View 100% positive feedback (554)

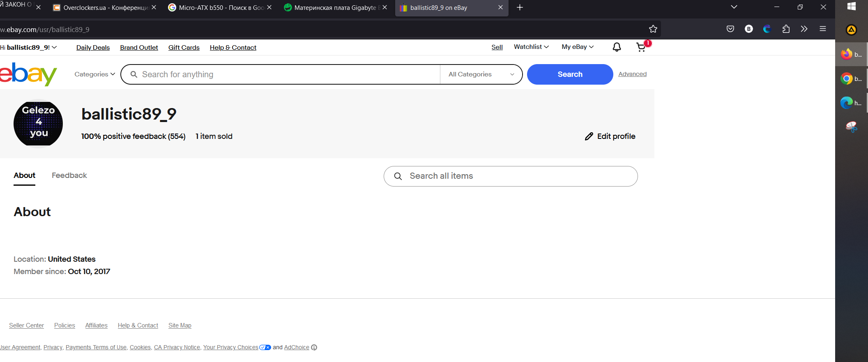click(133, 136)
